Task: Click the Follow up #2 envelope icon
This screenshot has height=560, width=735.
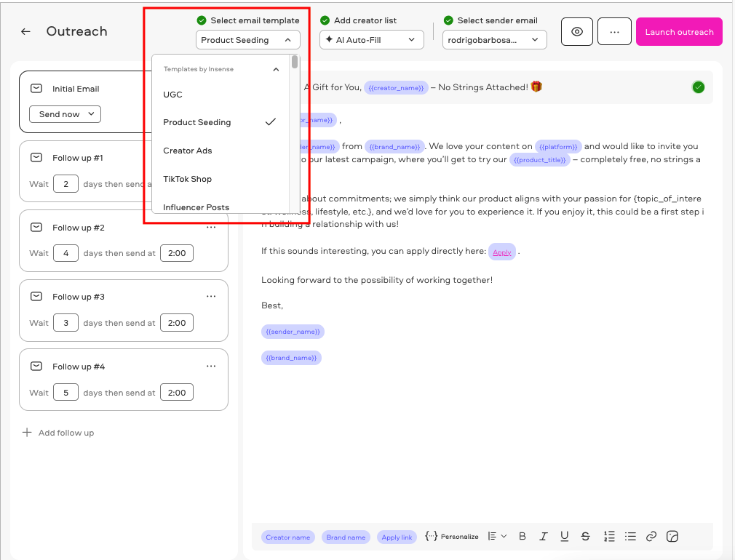Action: 36,228
